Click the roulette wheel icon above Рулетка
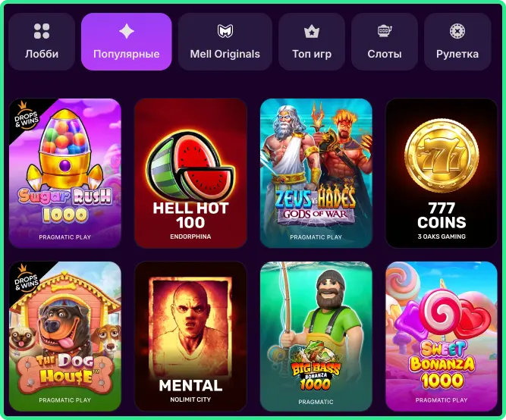This screenshot has width=506, height=420. pyautogui.click(x=457, y=31)
